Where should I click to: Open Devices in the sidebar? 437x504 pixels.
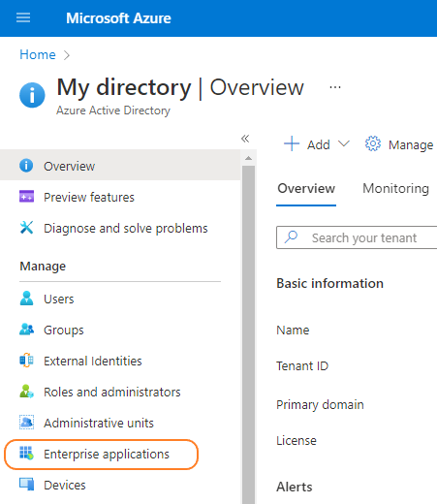coord(65,485)
